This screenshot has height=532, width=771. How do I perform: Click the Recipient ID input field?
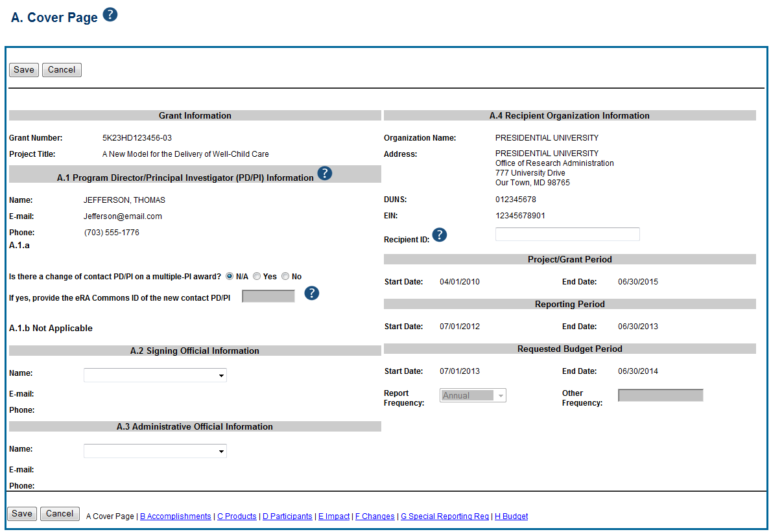pyautogui.click(x=567, y=235)
